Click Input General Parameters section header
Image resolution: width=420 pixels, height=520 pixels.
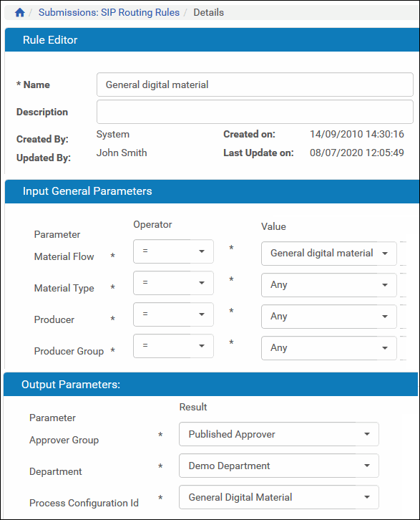pos(212,191)
